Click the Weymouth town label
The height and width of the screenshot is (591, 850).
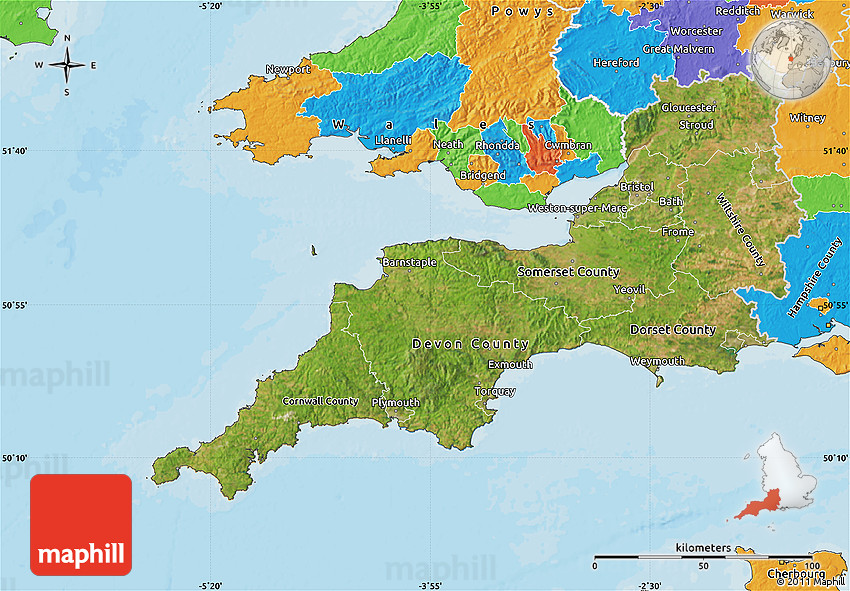[x=657, y=361]
